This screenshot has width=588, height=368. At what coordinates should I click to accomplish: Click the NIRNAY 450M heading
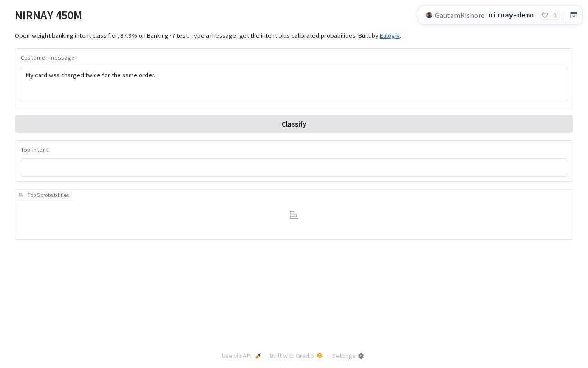pos(48,15)
